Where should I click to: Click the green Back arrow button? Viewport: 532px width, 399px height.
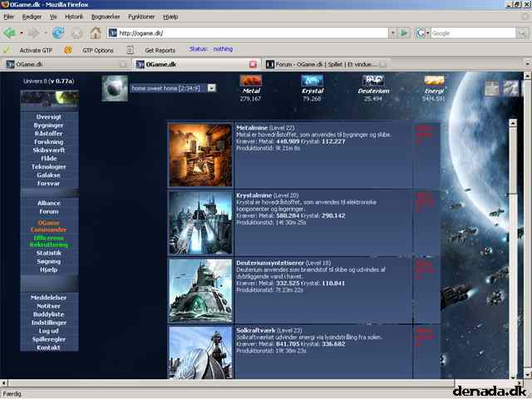pyautogui.click(x=9, y=33)
